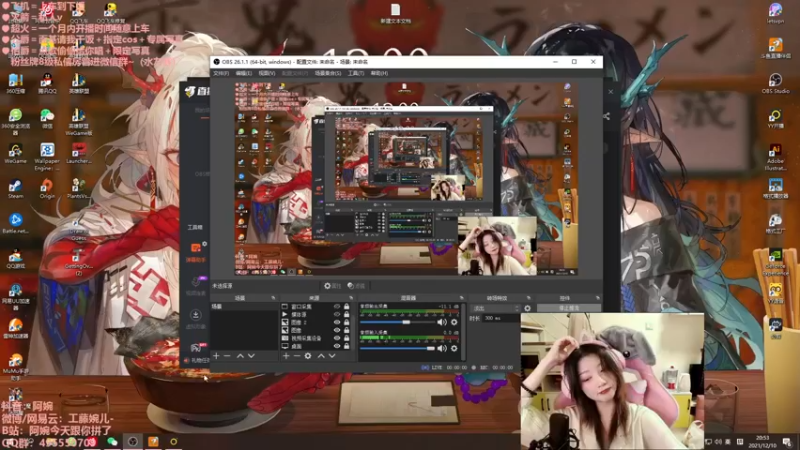Open the 文件(F) menu in OBS
Viewport: 800px width, 450px height.
[x=221, y=73]
